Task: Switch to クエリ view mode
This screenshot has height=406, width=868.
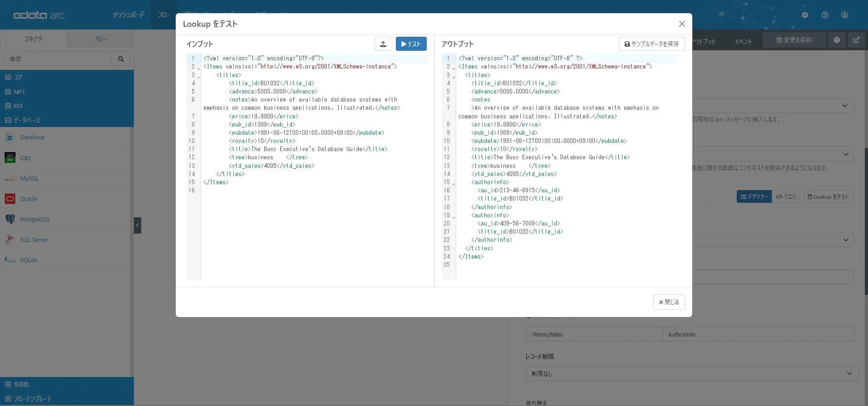Action: pos(786,197)
